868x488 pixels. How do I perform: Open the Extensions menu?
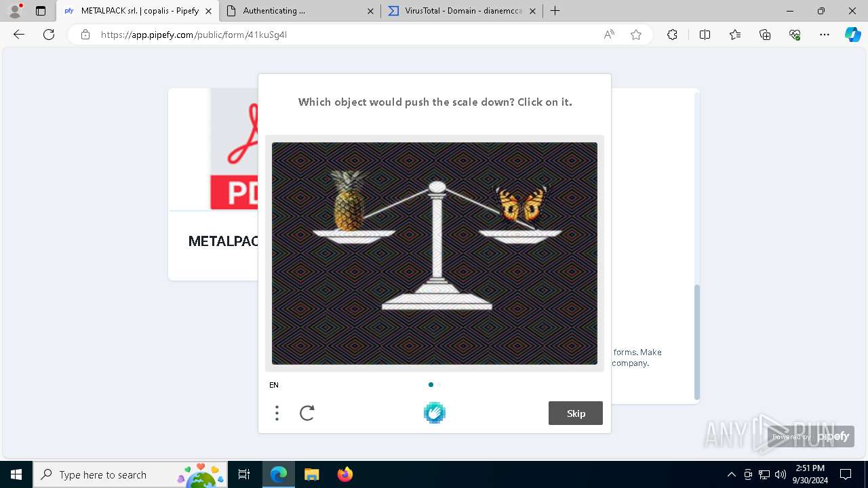pyautogui.click(x=672, y=35)
